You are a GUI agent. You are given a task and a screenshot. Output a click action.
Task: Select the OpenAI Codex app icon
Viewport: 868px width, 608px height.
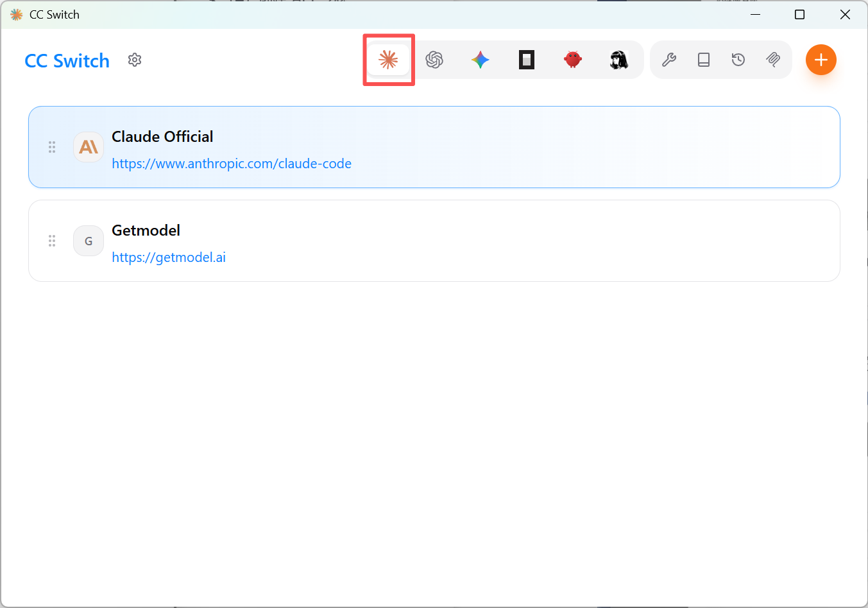(x=434, y=60)
